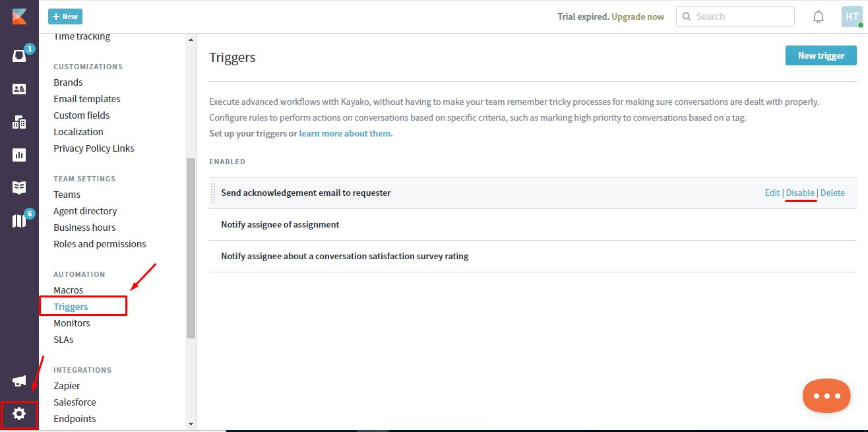
Task: Select Macros in the Automation section
Action: (x=69, y=290)
